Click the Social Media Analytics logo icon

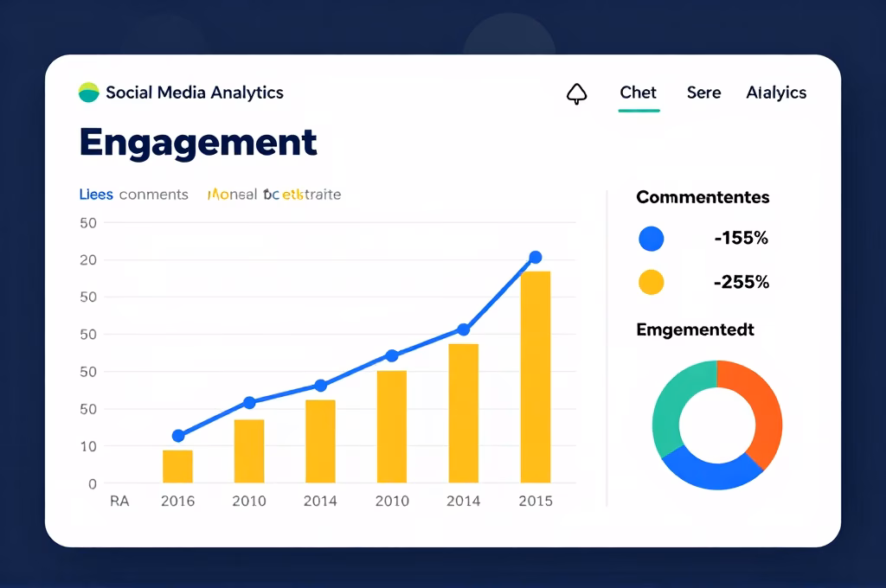click(88, 91)
